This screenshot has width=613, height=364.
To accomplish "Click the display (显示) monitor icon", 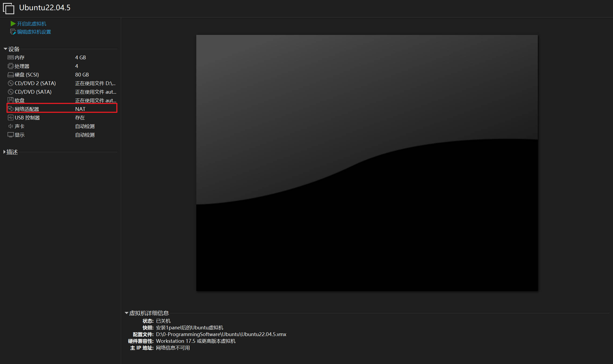I will [10, 135].
